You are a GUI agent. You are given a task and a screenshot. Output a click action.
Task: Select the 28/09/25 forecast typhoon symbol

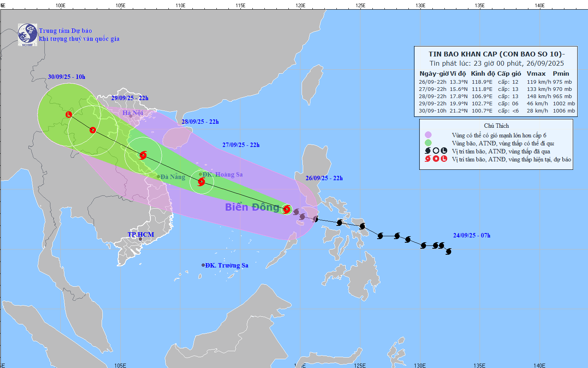click(143, 155)
